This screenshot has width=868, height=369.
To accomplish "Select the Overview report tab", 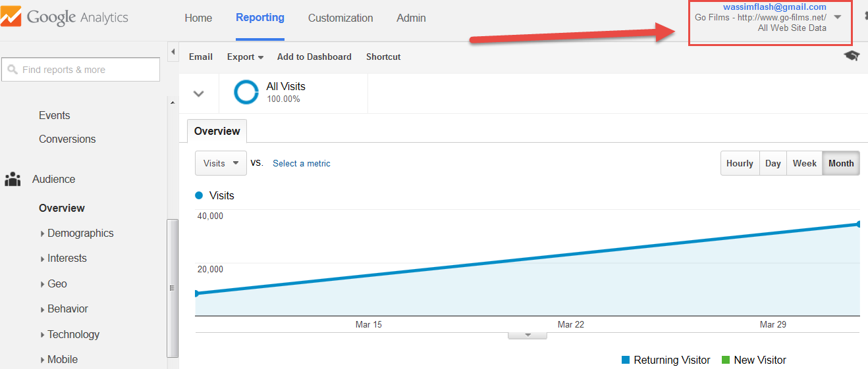I will 217,131.
